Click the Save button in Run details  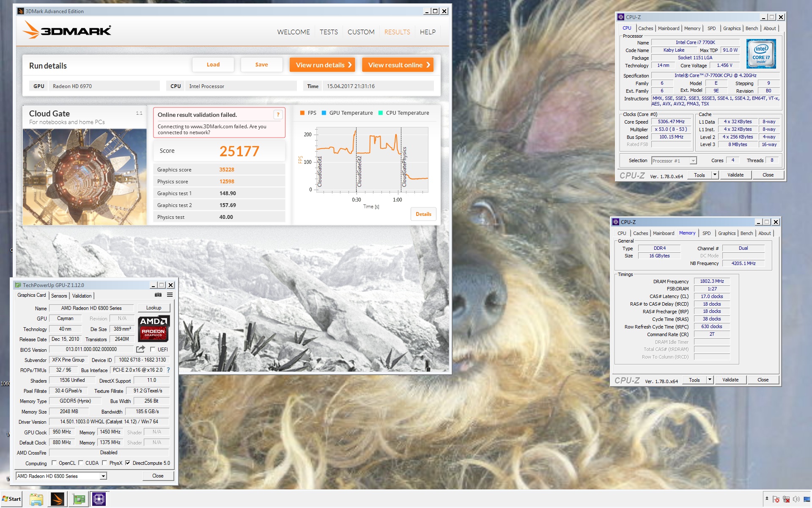tap(261, 65)
